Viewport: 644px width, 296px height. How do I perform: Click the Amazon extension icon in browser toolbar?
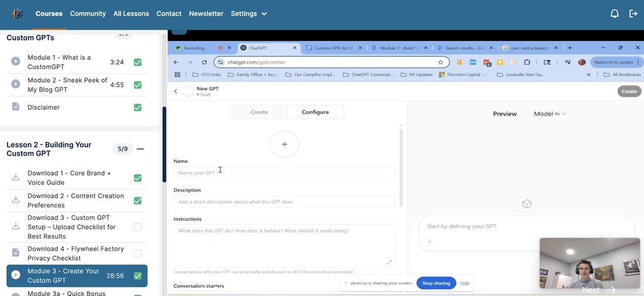coord(459,62)
